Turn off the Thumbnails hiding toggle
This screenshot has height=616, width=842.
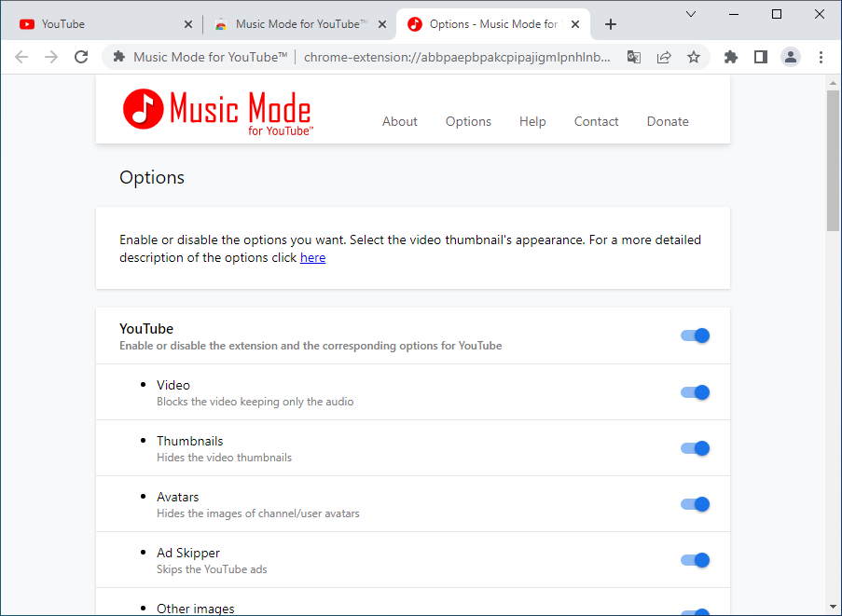click(696, 448)
